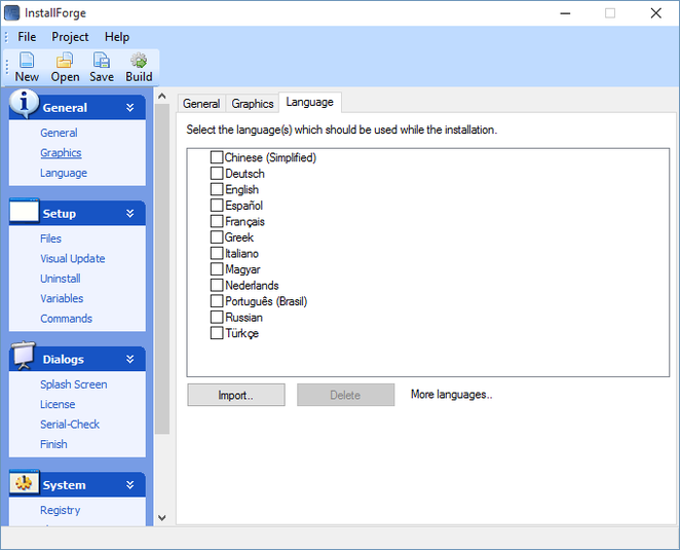Open the Project menu

click(x=70, y=37)
